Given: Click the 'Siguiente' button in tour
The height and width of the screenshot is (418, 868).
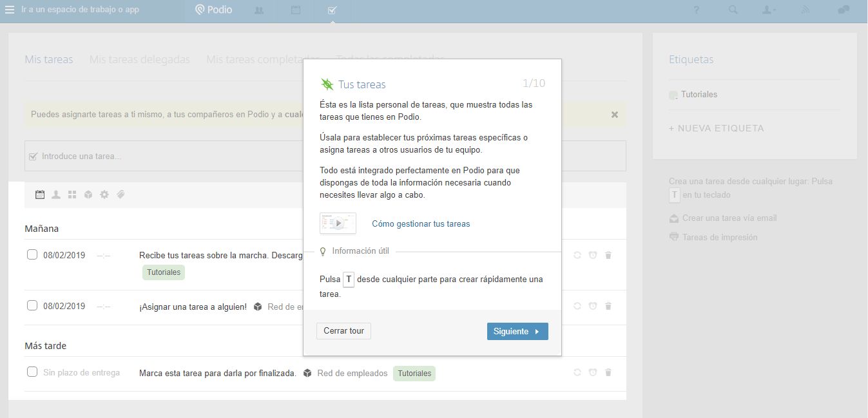Looking at the screenshot, I should coord(517,331).
